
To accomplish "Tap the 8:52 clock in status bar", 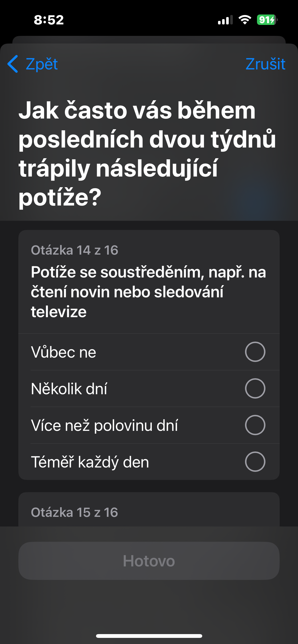I will (49, 20).
